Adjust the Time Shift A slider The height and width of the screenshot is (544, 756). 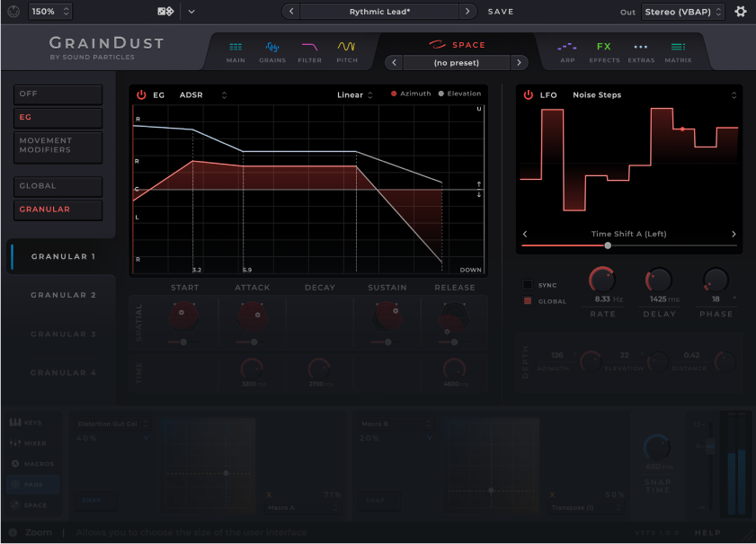pos(608,245)
